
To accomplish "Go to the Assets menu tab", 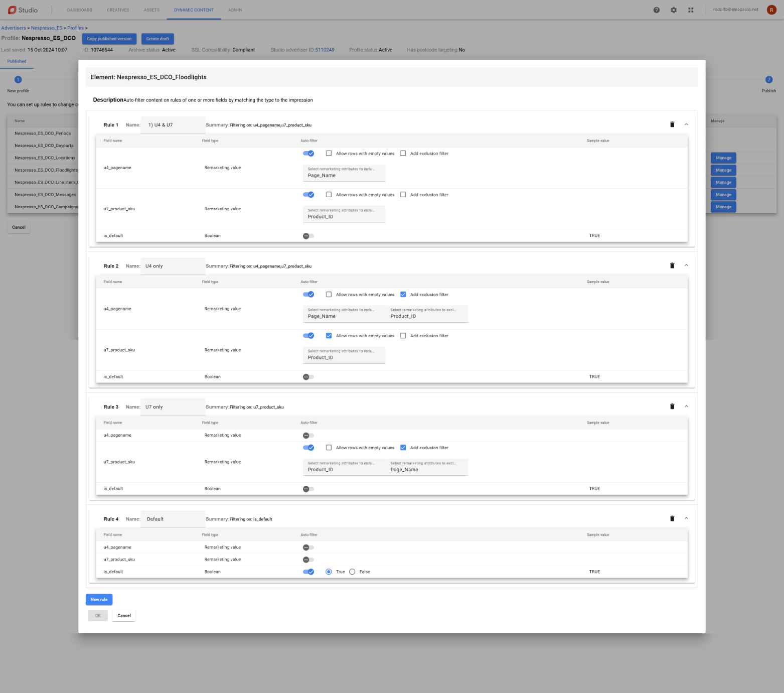I will (151, 10).
